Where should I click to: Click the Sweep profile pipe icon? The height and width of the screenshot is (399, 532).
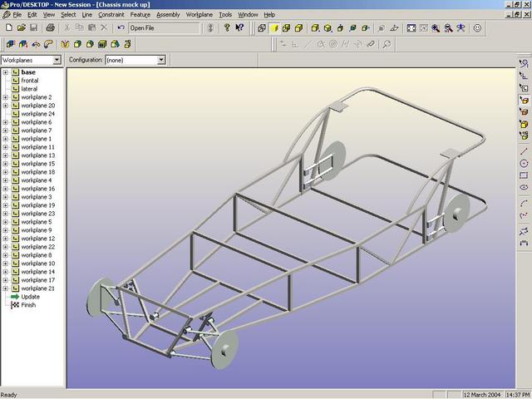coord(48,44)
